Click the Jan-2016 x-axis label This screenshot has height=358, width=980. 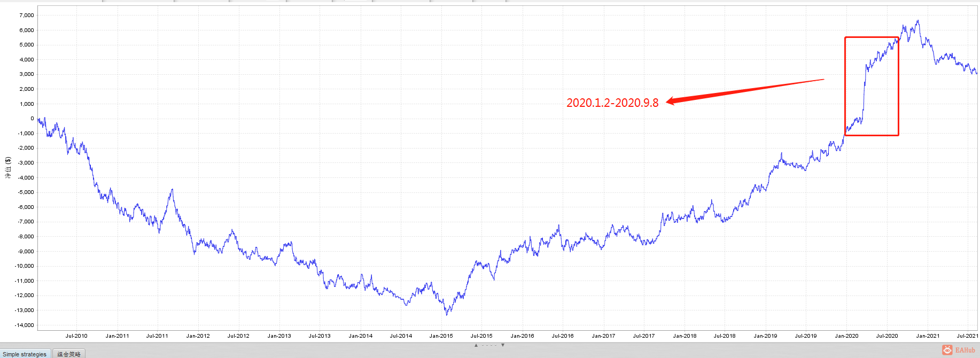(522, 336)
